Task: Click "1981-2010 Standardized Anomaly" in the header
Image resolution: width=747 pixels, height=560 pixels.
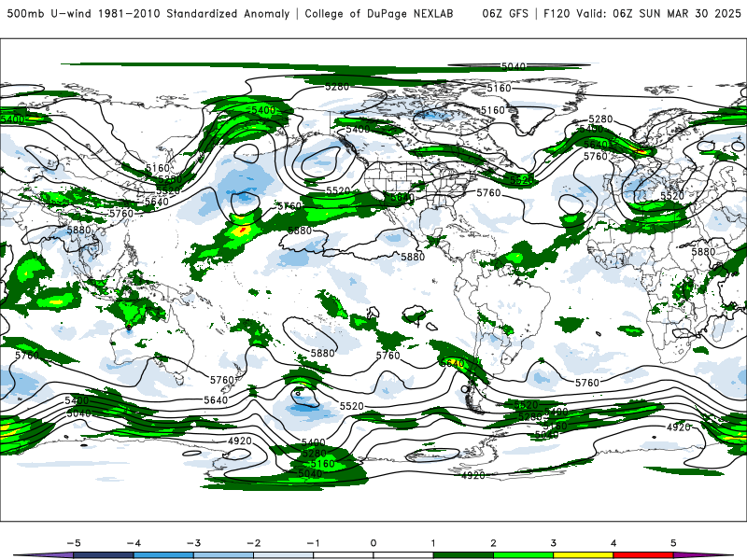Action: coord(194,13)
